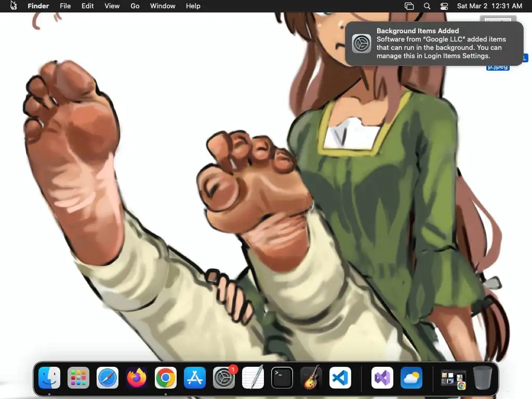The image size is (532, 399).
Task: Open the Trash in the Dock
Action: coord(482,378)
